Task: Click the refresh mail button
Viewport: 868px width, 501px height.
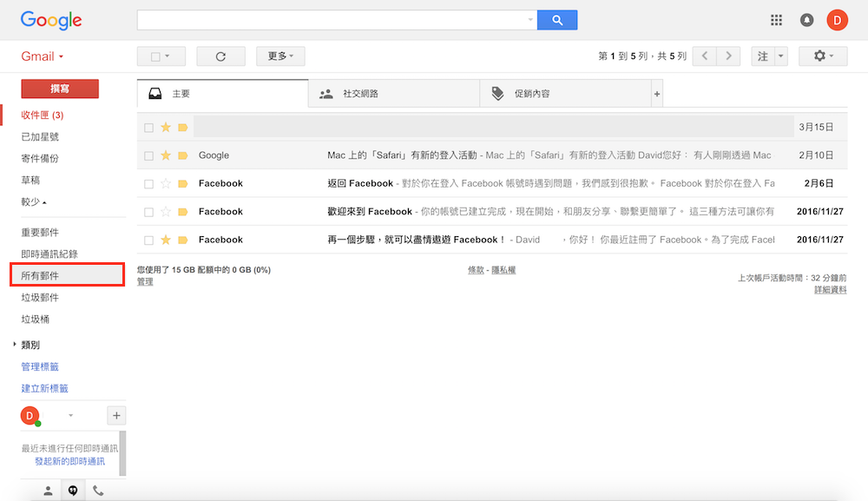Action: click(x=220, y=56)
